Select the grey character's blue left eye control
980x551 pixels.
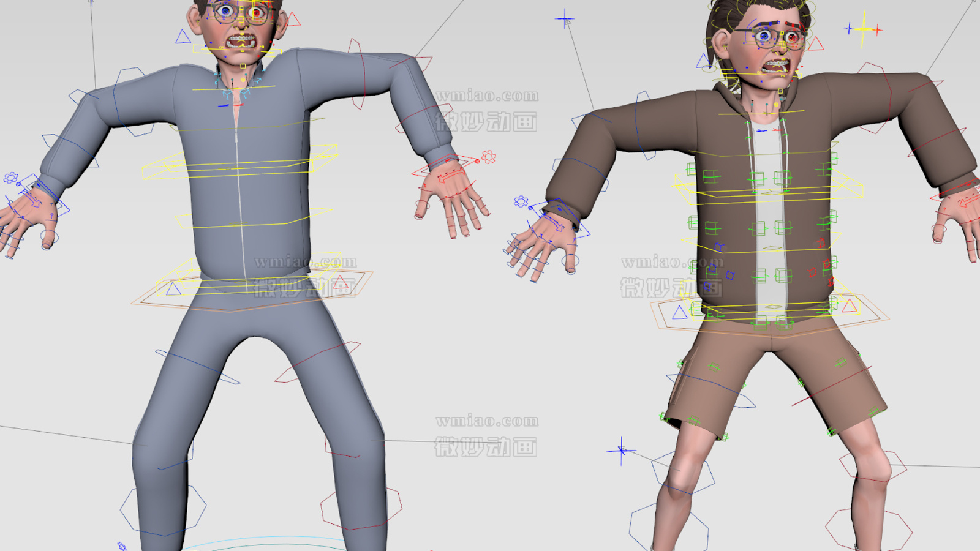click(x=225, y=10)
